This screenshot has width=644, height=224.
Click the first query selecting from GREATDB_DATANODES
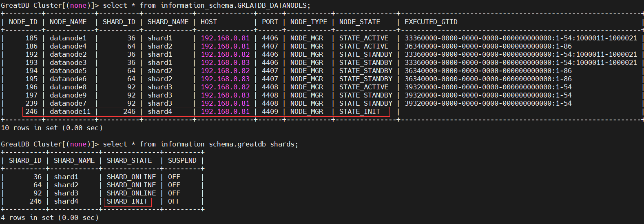point(207,6)
